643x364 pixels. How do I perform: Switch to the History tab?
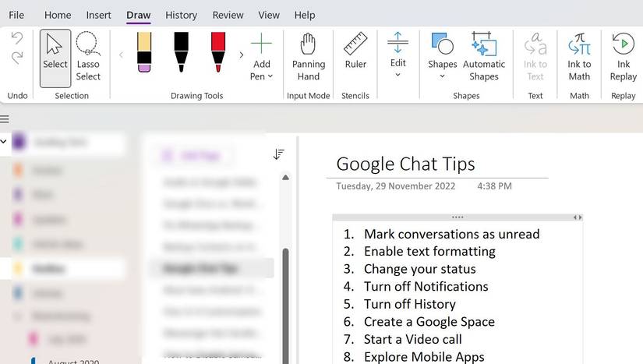click(x=182, y=15)
